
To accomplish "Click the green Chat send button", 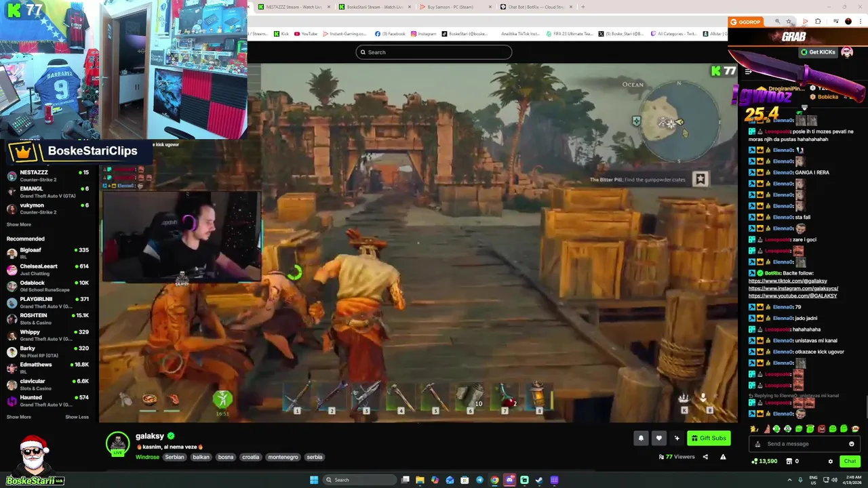I will pos(850,462).
